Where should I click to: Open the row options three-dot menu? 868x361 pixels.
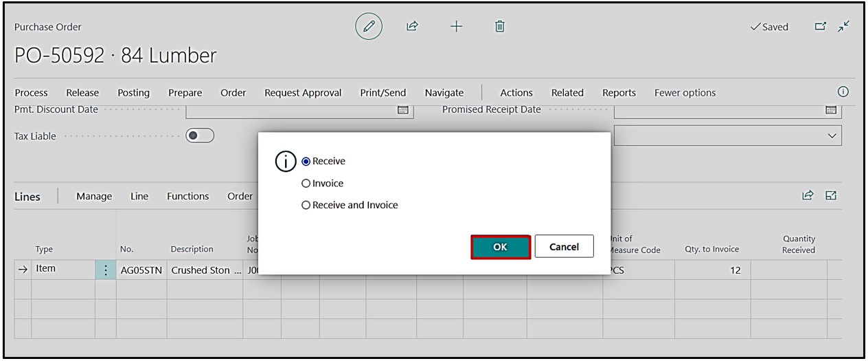[x=105, y=270]
